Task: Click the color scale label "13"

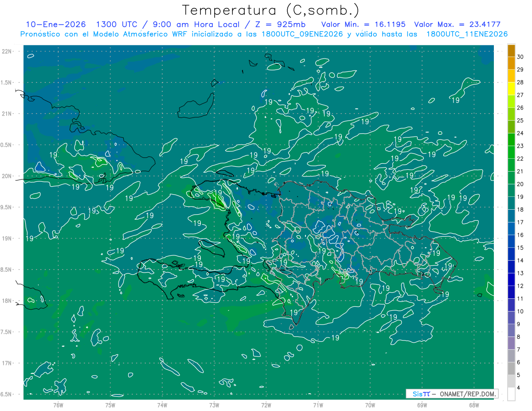Action: point(521,273)
